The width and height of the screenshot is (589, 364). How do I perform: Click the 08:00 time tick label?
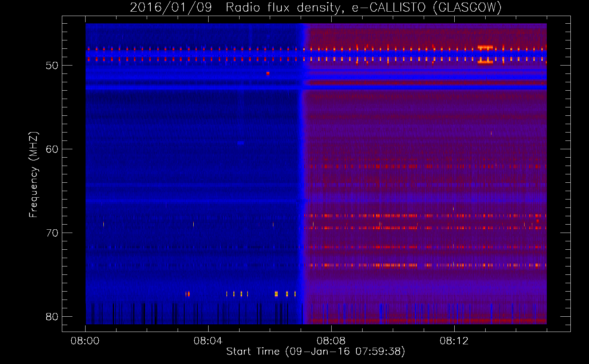85,341
